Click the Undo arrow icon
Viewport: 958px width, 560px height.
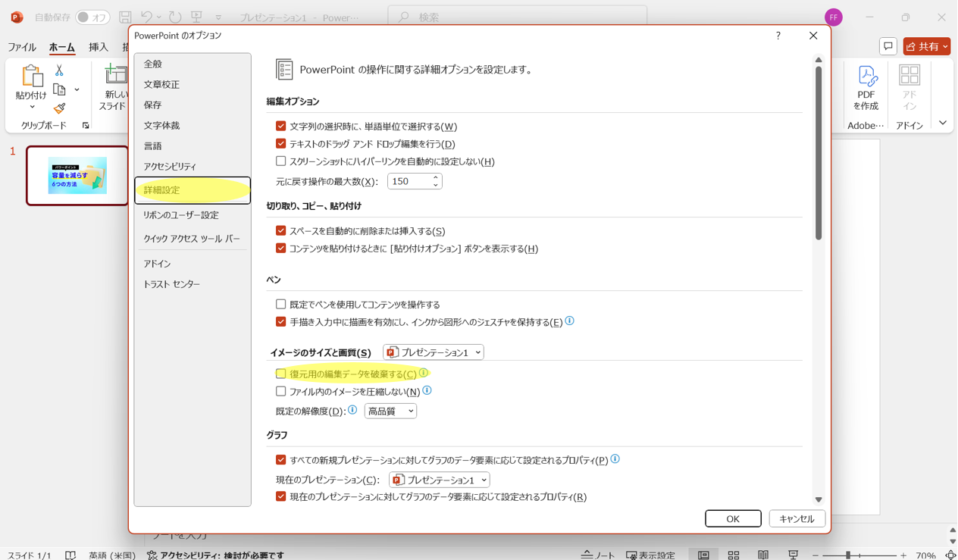coord(147,17)
